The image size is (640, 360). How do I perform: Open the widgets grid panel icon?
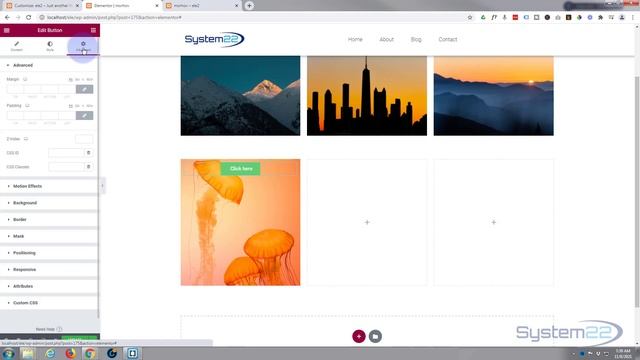[x=93, y=30]
